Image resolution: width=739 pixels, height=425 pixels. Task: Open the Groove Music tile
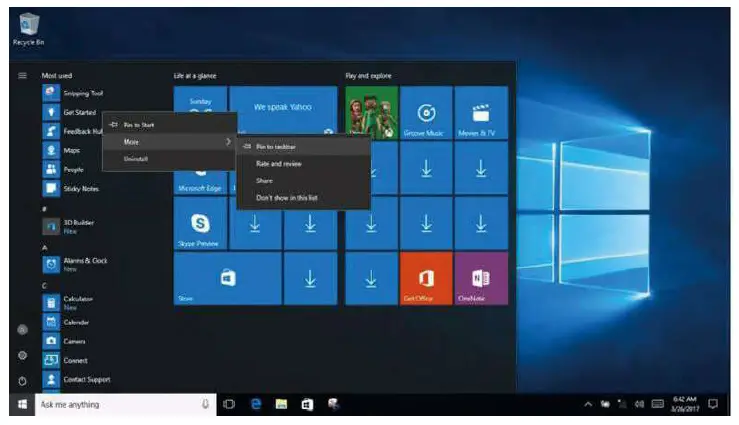click(426, 113)
